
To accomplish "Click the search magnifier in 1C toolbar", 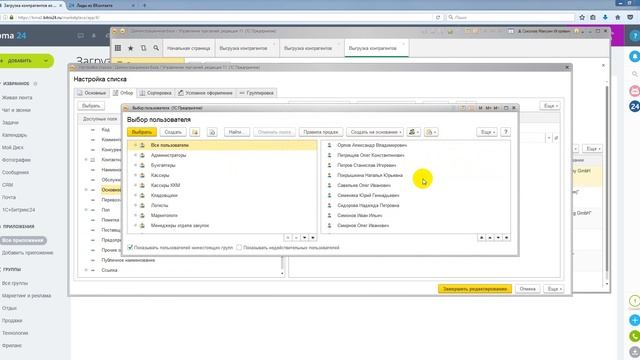I will coord(156,48).
